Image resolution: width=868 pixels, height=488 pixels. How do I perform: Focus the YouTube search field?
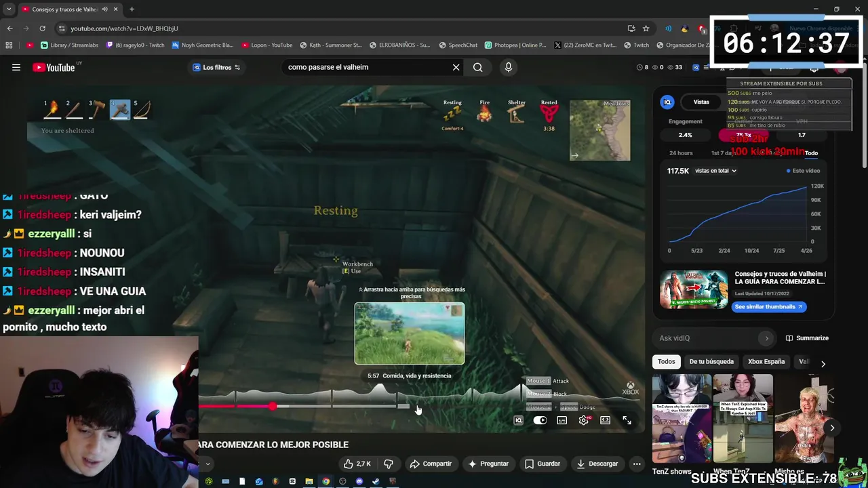[x=367, y=67]
